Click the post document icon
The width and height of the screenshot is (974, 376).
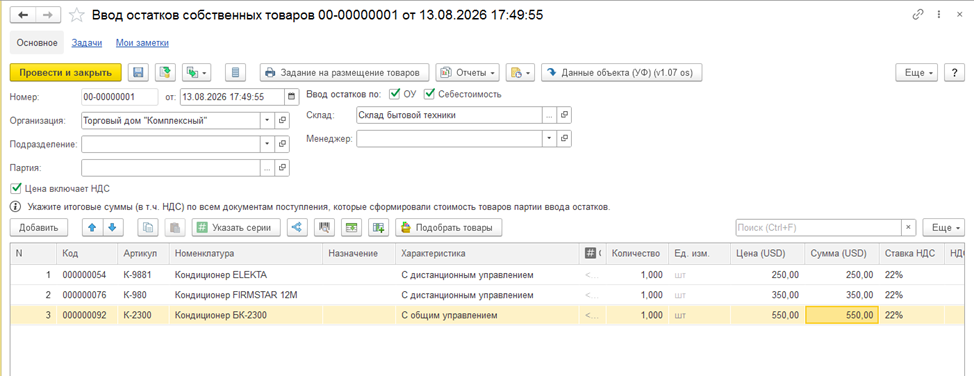point(165,73)
